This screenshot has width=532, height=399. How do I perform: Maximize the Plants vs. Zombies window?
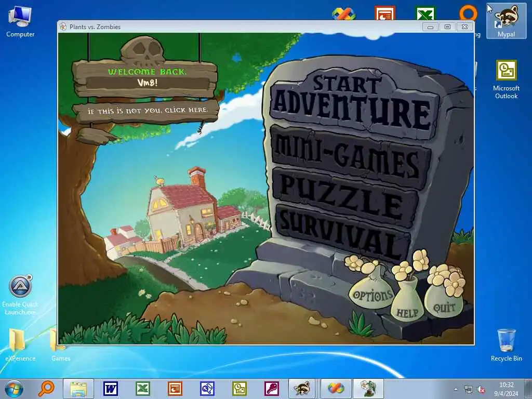pos(447,27)
